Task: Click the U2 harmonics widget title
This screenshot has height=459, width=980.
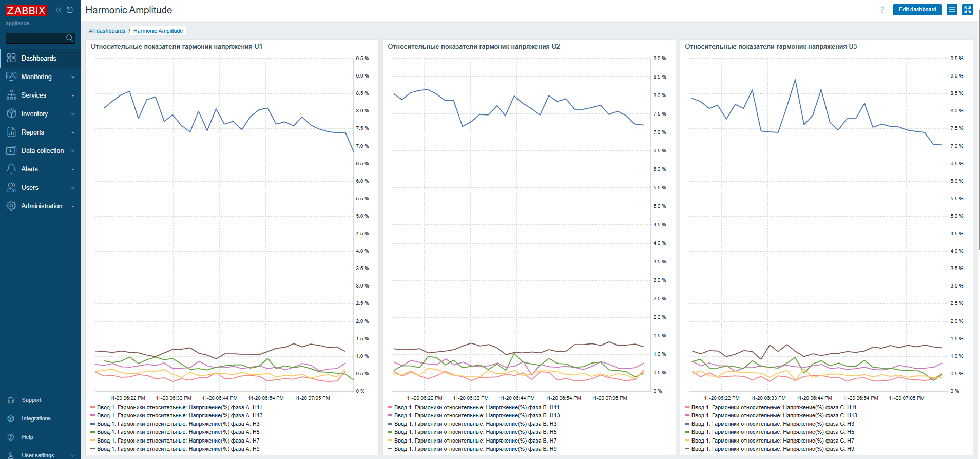Action: tap(474, 47)
